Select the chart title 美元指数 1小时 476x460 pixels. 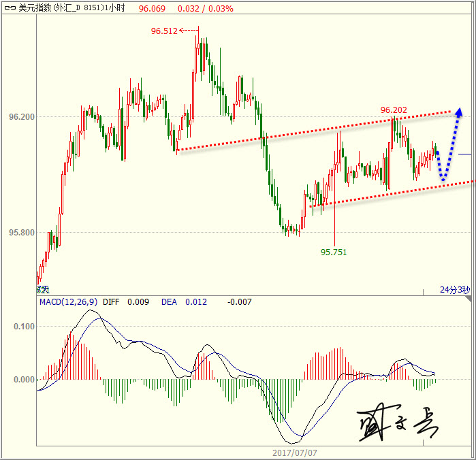75,9
